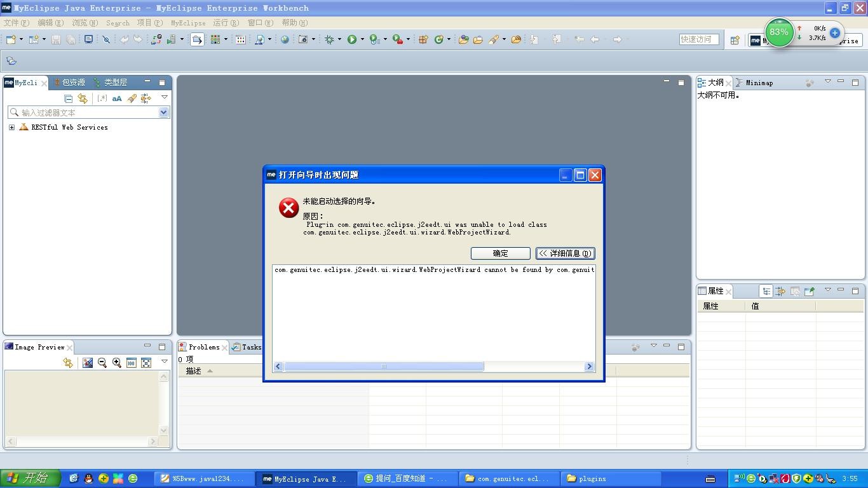Open the 窗口 menu
This screenshot has width=868, height=488.
tap(261, 23)
